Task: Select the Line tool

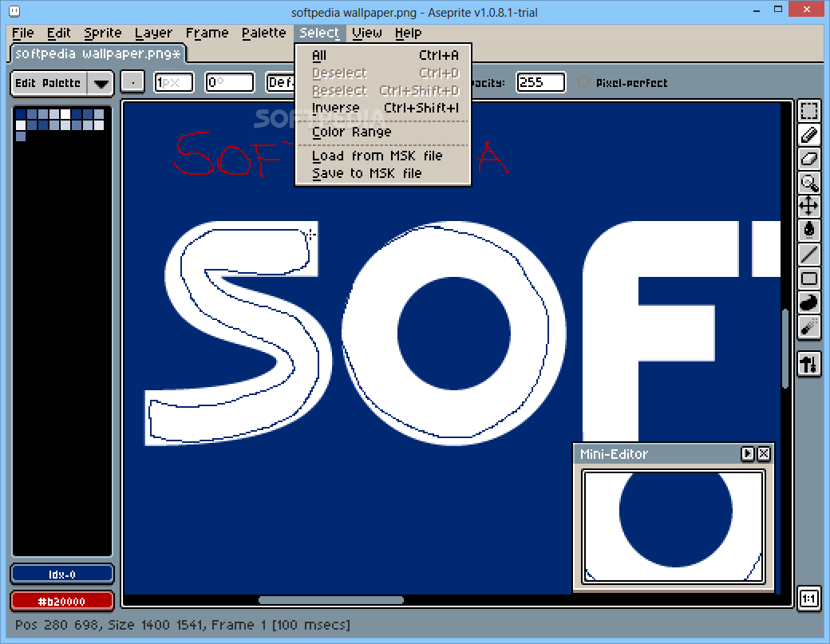Action: click(x=808, y=254)
